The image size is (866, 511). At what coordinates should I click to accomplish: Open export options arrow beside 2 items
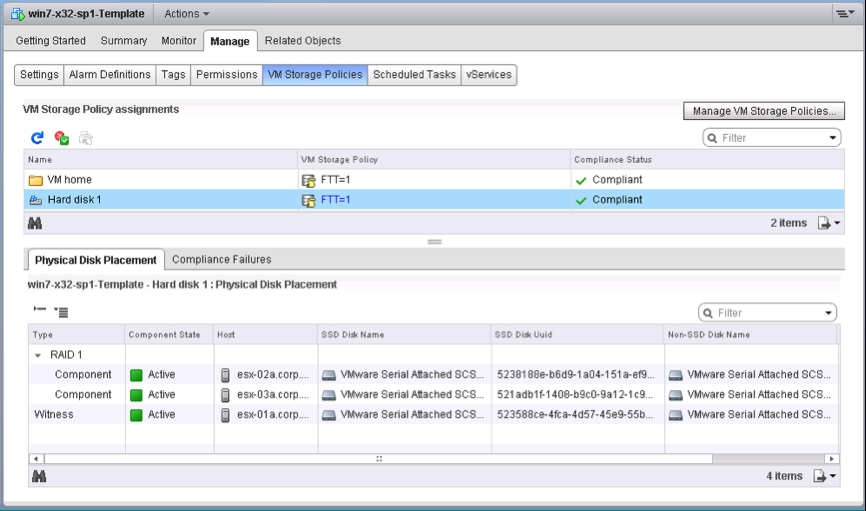(x=837, y=223)
